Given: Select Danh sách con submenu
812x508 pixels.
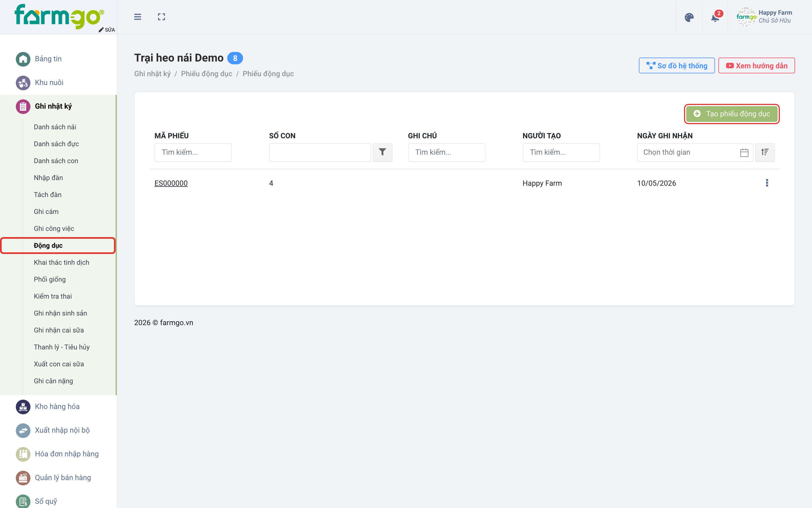Looking at the screenshot, I should [x=56, y=161].
